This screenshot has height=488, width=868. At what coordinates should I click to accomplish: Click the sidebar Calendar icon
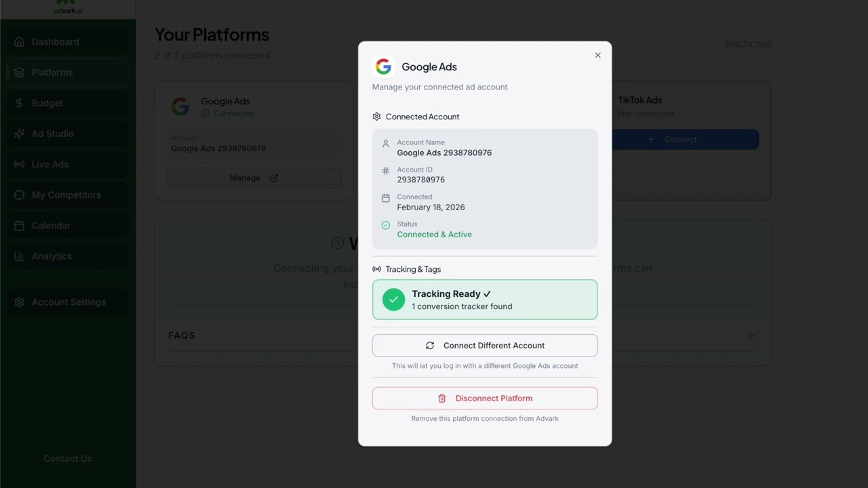[x=19, y=226]
